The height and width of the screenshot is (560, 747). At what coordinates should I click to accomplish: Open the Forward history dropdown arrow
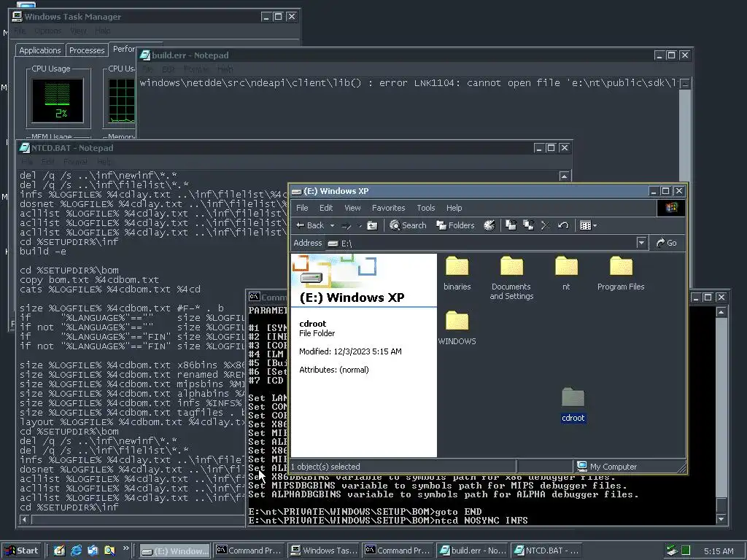tap(360, 226)
